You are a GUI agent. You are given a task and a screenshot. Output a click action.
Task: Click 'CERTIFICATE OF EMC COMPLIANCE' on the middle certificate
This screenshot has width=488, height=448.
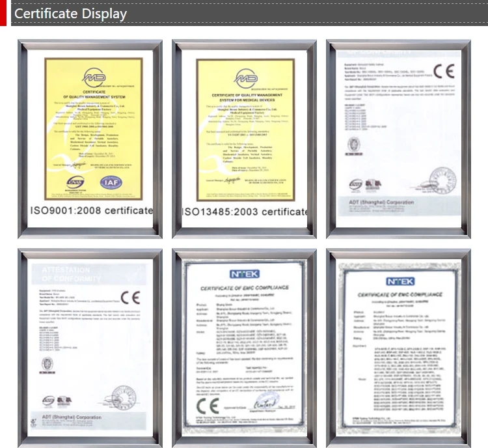tap(245, 288)
